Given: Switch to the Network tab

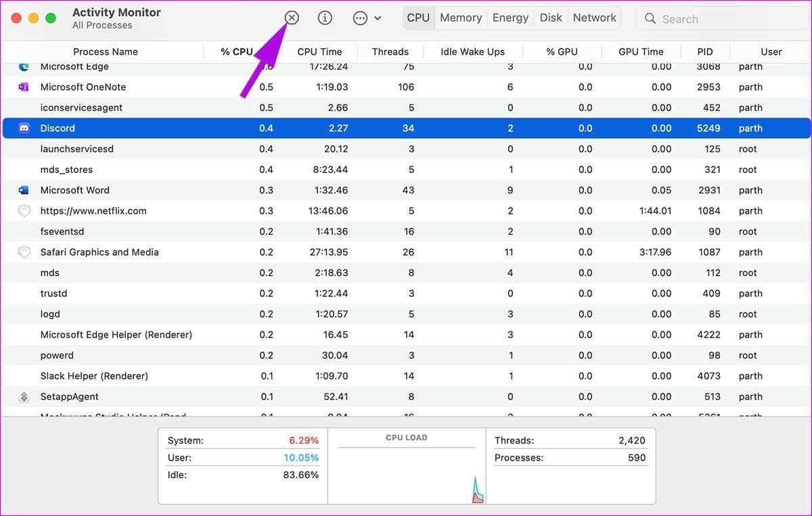Looking at the screenshot, I should point(595,18).
